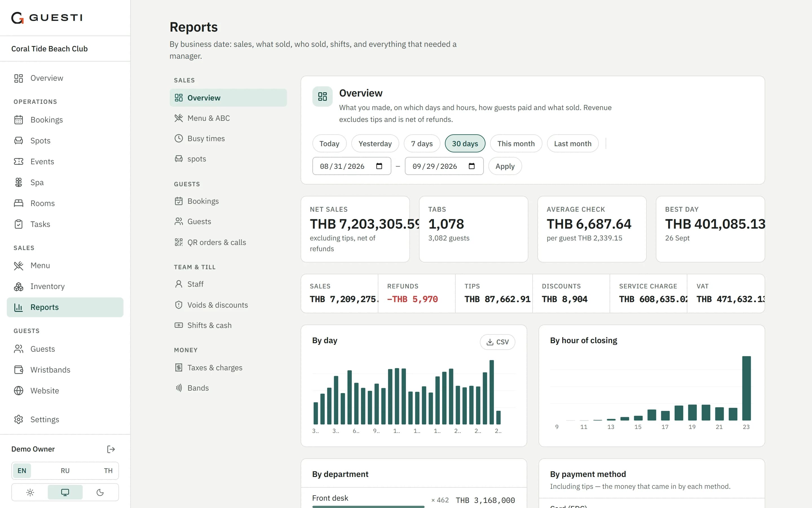Click the Bookings calendar icon in the Guests reports list
The width and height of the screenshot is (812, 508).
(178, 201)
